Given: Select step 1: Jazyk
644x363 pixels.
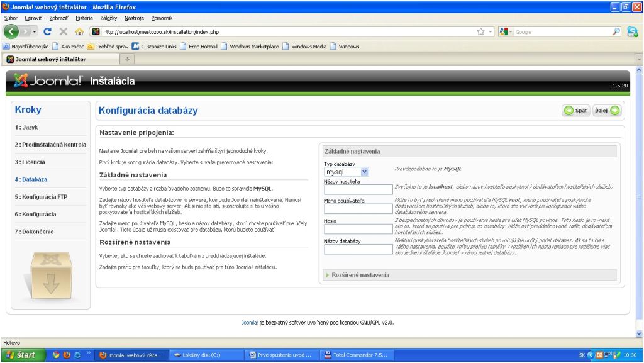Looking at the screenshot, I should click(26, 127).
